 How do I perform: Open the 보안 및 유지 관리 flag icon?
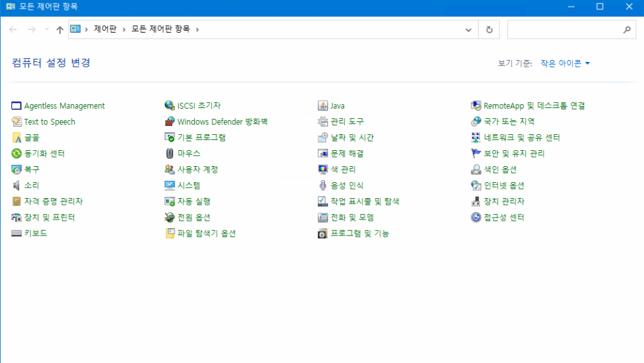tap(476, 153)
